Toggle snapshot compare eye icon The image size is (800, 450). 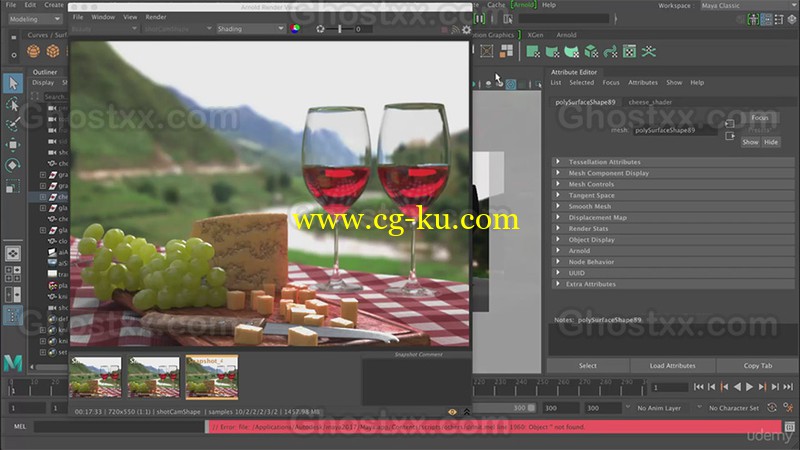pos(452,412)
